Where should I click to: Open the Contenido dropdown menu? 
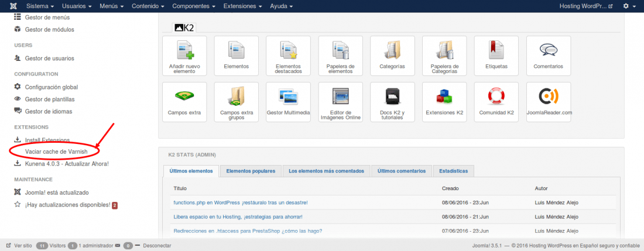click(148, 6)
